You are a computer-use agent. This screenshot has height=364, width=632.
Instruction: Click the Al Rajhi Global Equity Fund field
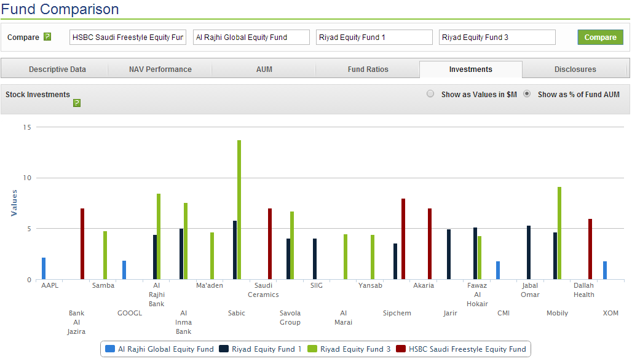[x=251, y=37]
